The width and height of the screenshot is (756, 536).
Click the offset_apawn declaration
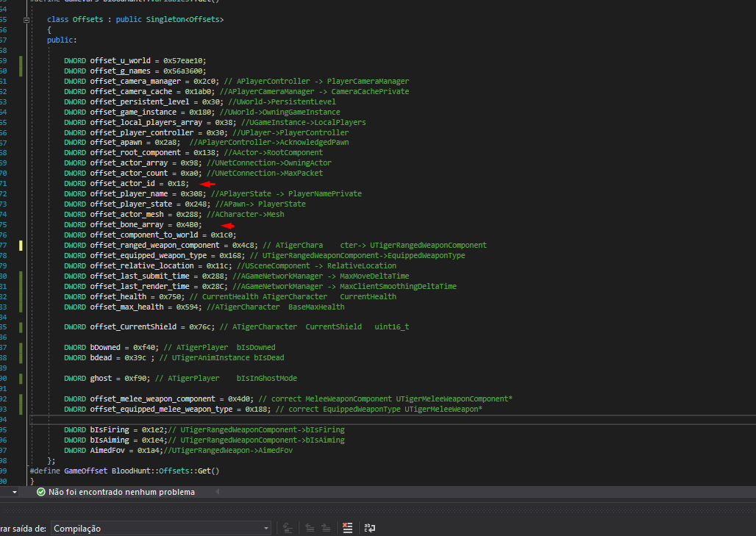[122, 143]
